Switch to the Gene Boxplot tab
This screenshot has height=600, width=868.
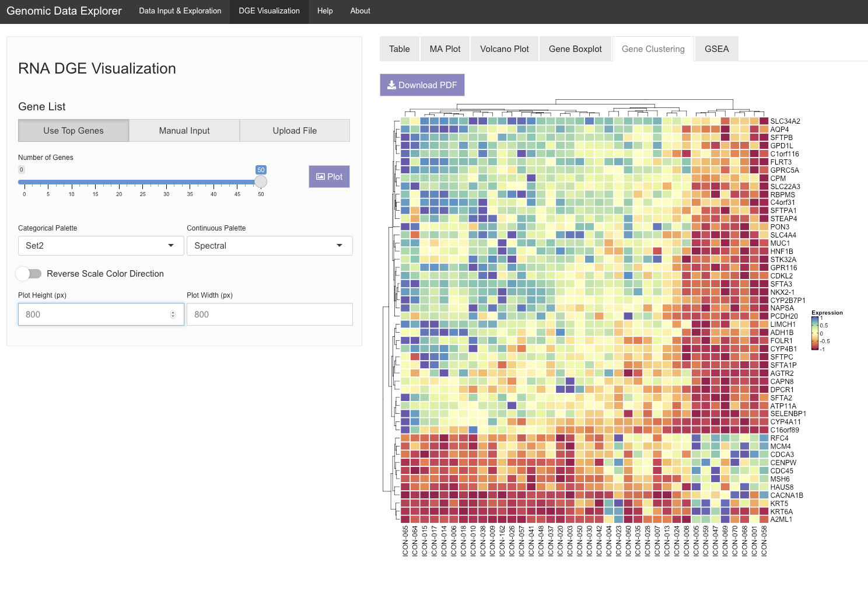click(x=575, y=49)
